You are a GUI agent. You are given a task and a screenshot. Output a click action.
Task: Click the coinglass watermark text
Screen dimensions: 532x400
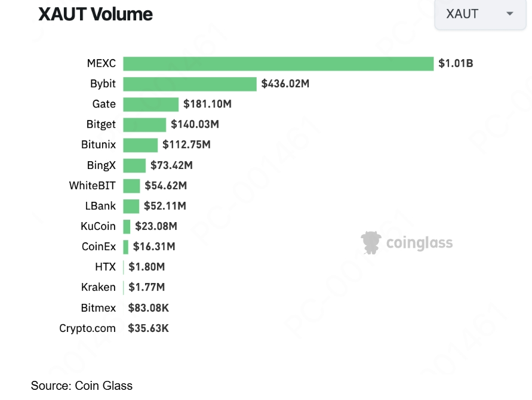coord(419,243)
